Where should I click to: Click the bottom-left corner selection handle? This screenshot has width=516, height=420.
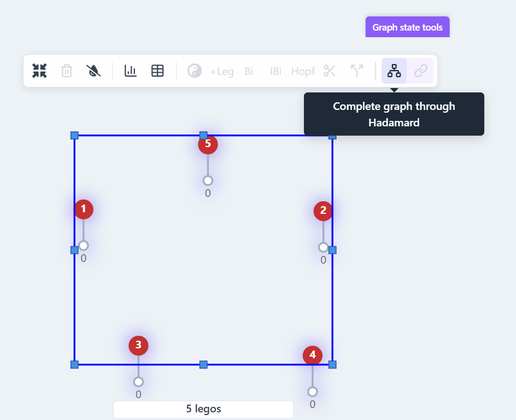pyautogui.click(x=74, y=364)
